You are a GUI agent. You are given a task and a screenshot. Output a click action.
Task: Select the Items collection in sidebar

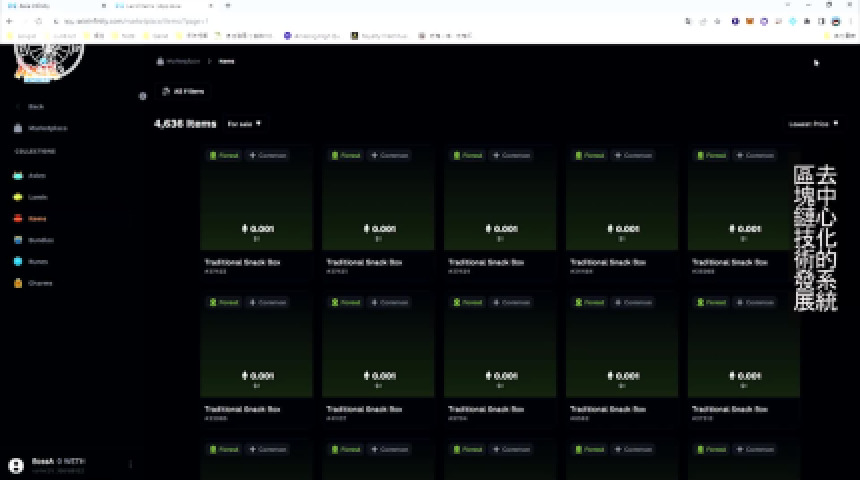click(x=36, y=218)
